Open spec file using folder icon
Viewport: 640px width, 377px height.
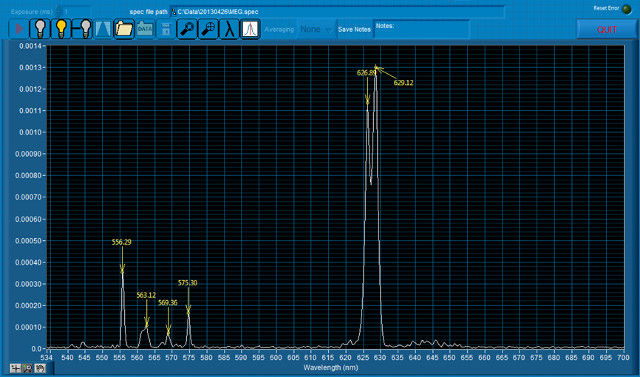124,29
